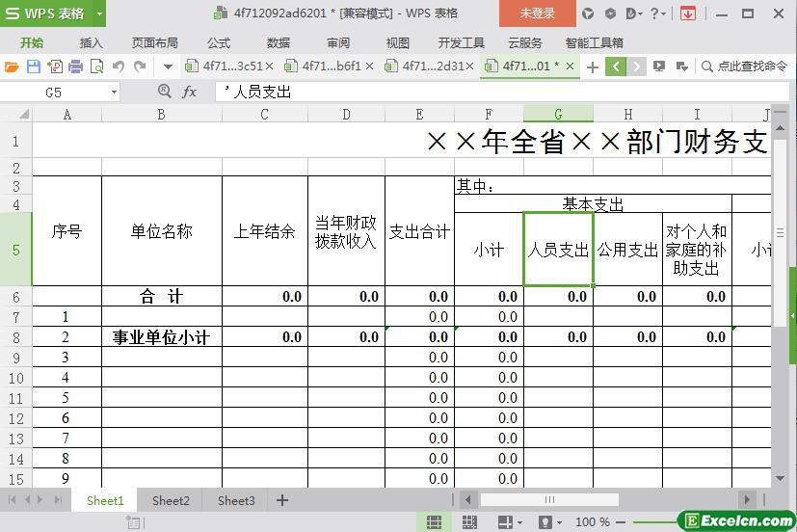The image size is (797, 532).
Task: Open the WPS 表格 application menu dropdown
Action: point(100,13)
